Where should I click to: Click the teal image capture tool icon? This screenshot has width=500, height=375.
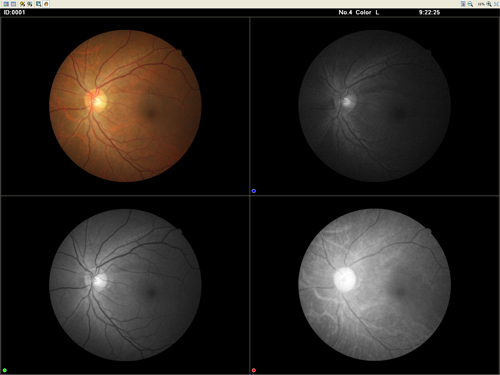click(38, 4)
